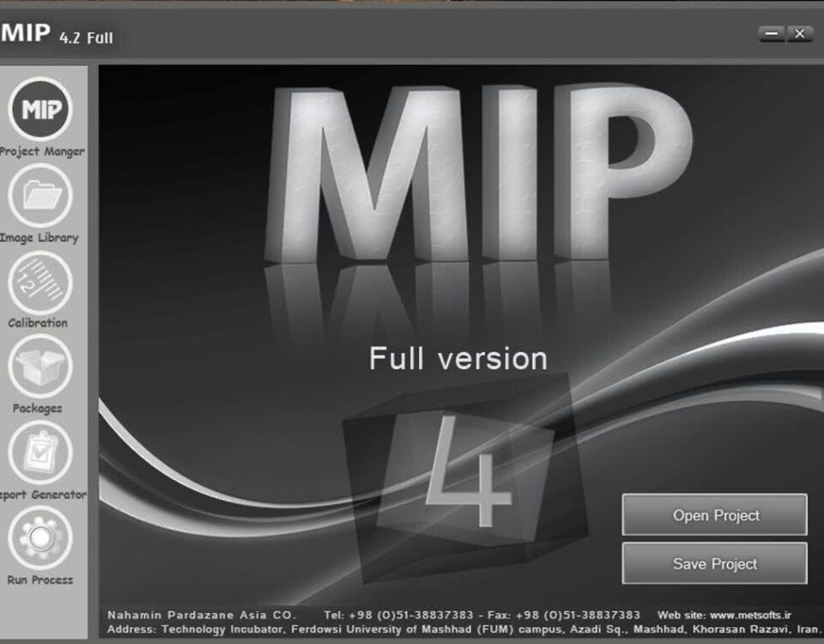Click the MIP 4.2 Full title text

click(x=57, y=34)
